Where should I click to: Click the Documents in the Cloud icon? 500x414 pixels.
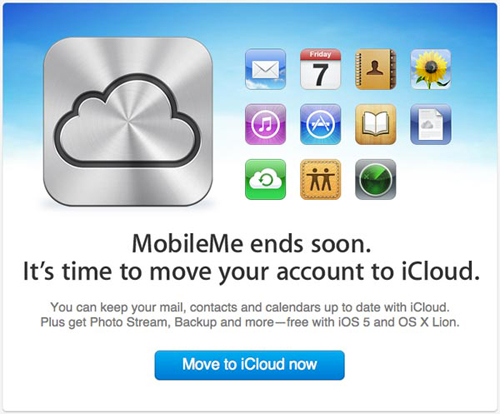431,124
